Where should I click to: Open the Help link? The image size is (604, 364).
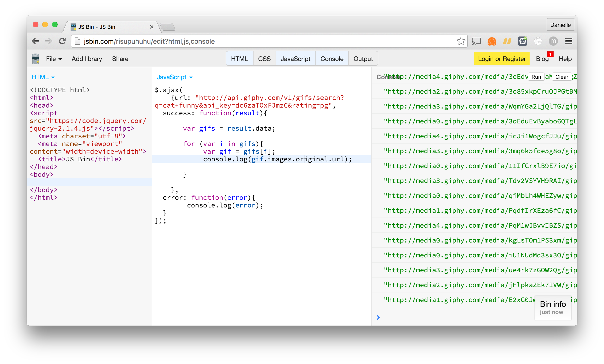[565, 59]
